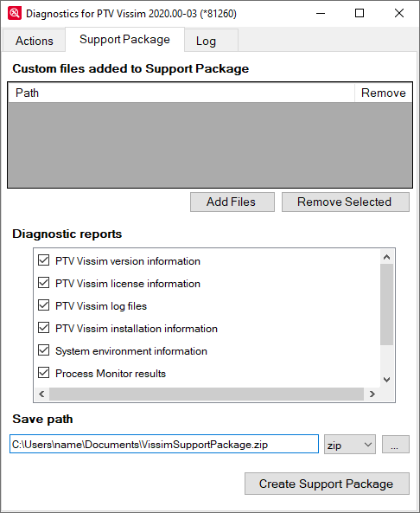This screenshot has width=420, height=513.
Task: Click the scroll left arrow in reports list
Action: 41,394
